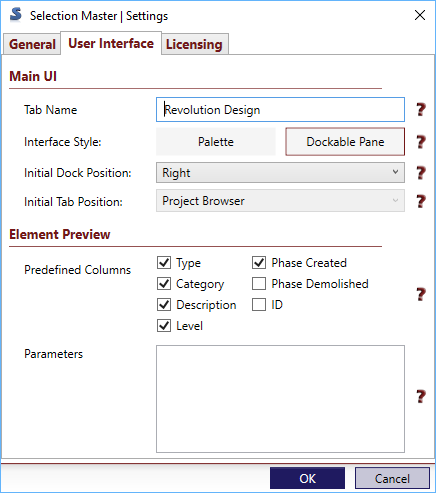436x493 pixels.
Task: Disable the Level column checkbox
Action: tap(164, 326)
